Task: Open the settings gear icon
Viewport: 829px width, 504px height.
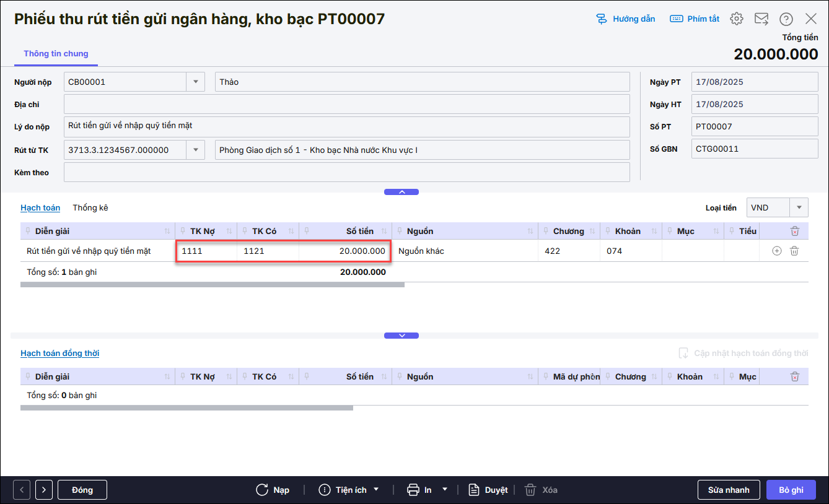Action: tap(736, 19)
